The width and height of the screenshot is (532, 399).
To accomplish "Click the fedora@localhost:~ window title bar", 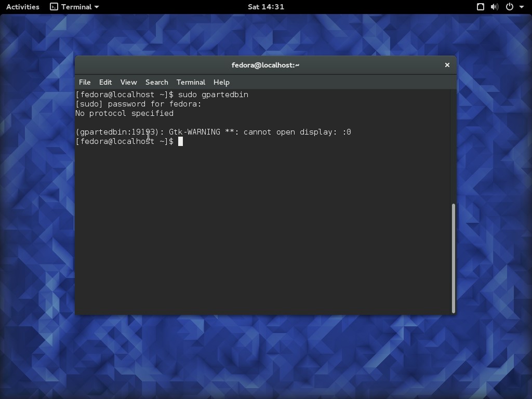I will click(265, 65).
